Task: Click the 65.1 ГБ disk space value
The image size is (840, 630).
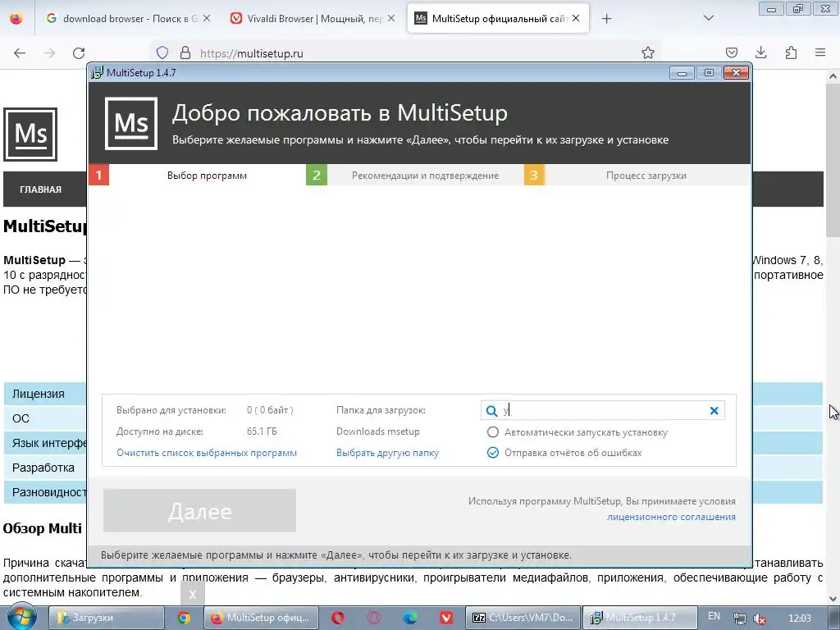Action: pos(262,431)
